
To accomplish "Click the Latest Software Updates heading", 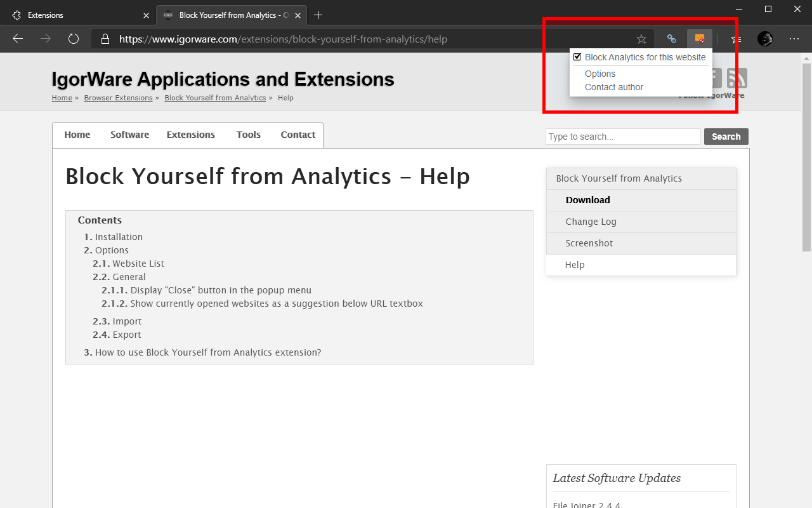I will click(617, 478).
